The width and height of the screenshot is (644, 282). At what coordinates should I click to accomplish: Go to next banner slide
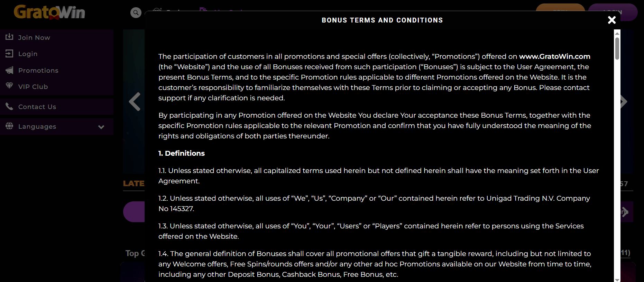[x=624, y=102]
